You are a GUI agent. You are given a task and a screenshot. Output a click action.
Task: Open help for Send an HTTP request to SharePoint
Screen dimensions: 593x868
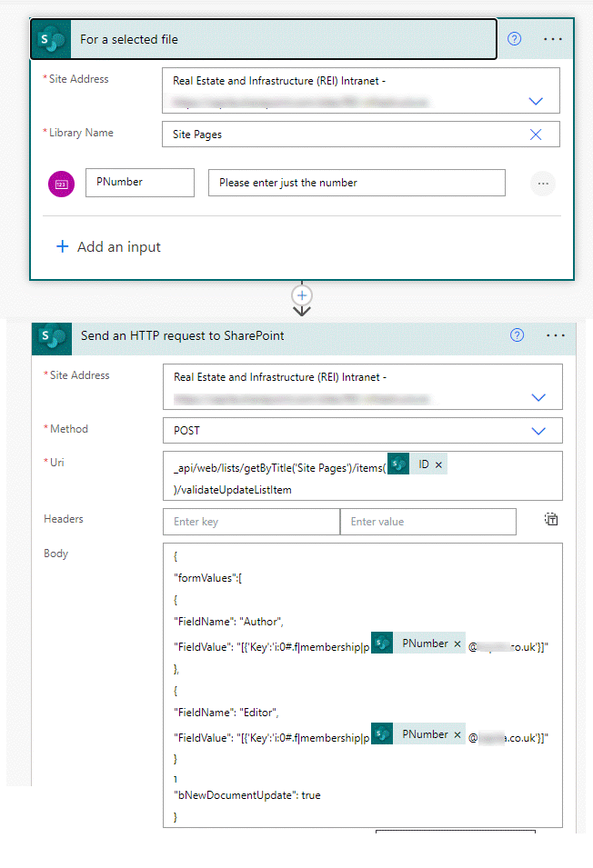tap(518, 334)
